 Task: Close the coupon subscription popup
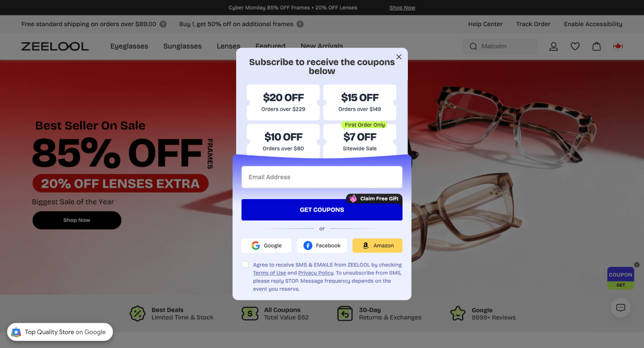click(399, 57)
